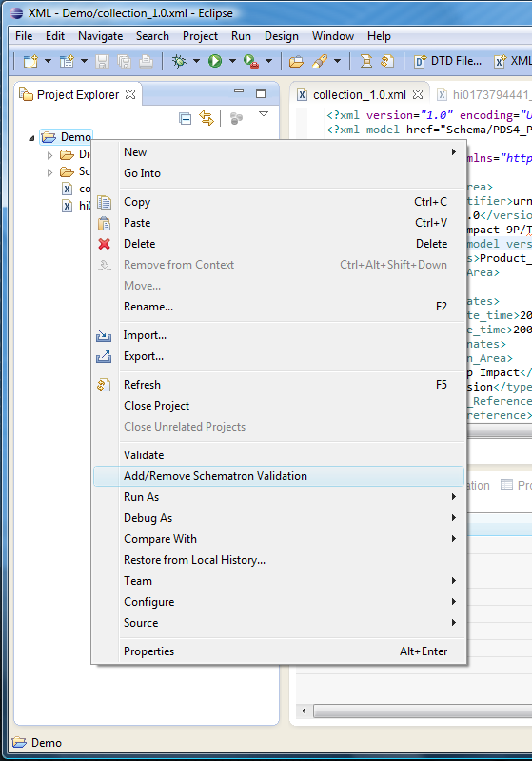Click the toolbar icon after the Search dropdown
The image size is (532, 761).
(366, 61)
